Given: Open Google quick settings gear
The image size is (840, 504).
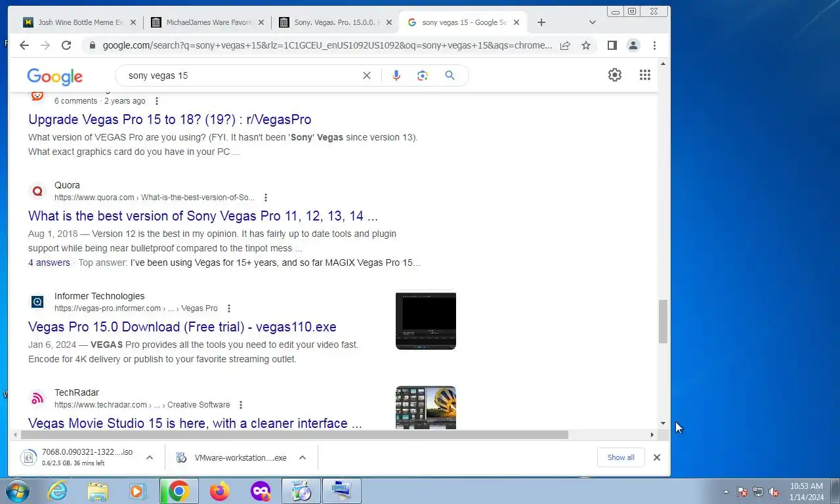Looking at the screenshot, I should click(x=615, y=75).
